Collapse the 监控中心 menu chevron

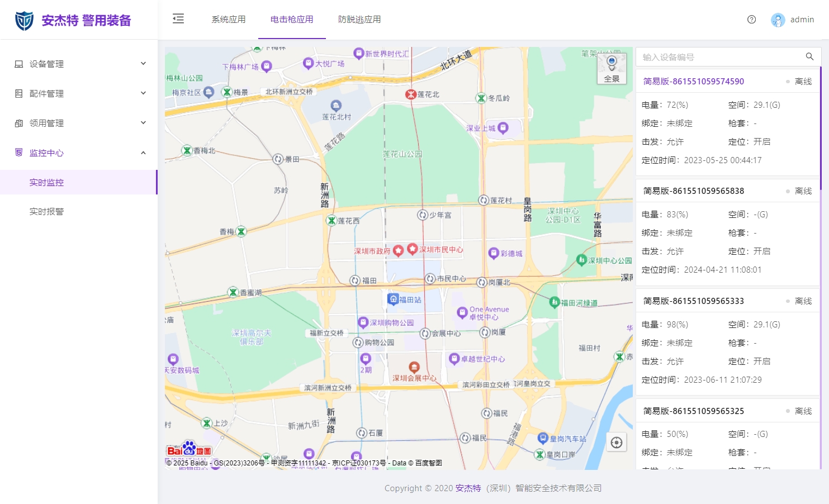coord(143,153)
